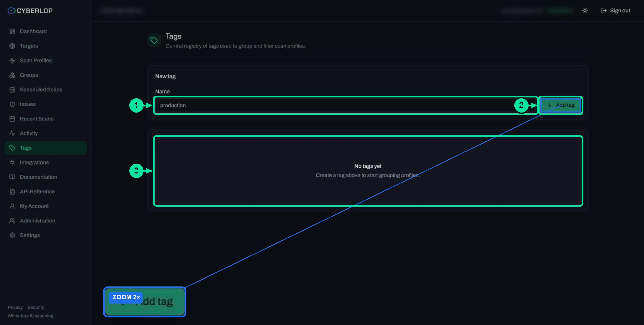Open Scan Profiles in the sidebar
The width and height of the screenshot is (644, 325).
(46, 61)
